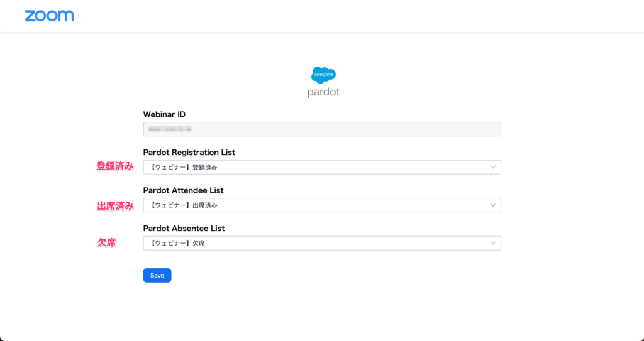The width and height of the screenshot is (644, 341).
Task: Click the Pardot Registration List label
Action: click(x=189, y=153)
